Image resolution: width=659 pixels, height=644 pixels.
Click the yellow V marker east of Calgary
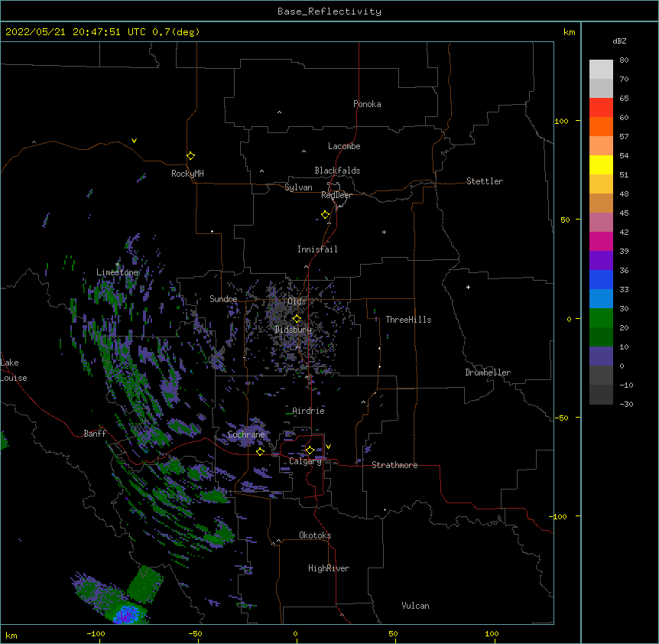coord(328,447)
